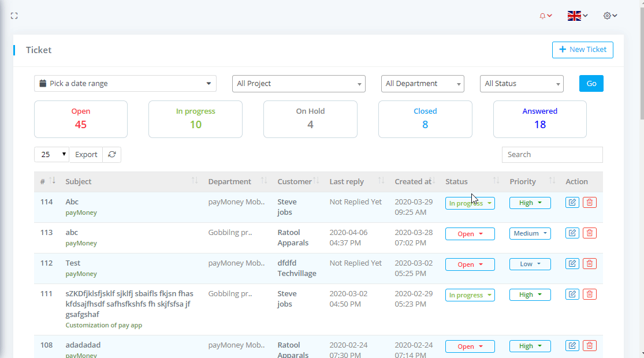The image size is (644, 358).
Task: Click the New Ticket button
Action: coord(582,50)
